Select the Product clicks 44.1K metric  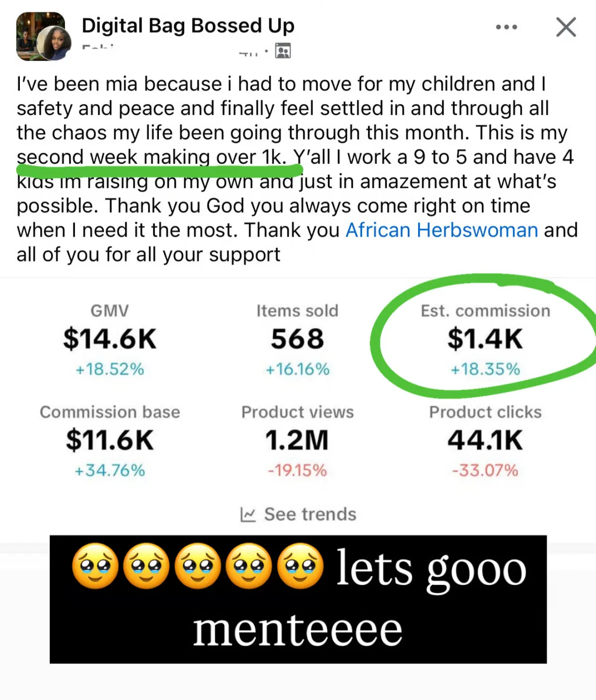pyautogui.click(x=485, y=440)
